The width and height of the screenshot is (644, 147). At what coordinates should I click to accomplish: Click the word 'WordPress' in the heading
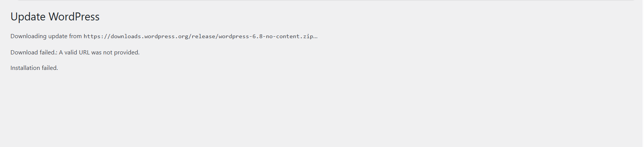point(74,17)
